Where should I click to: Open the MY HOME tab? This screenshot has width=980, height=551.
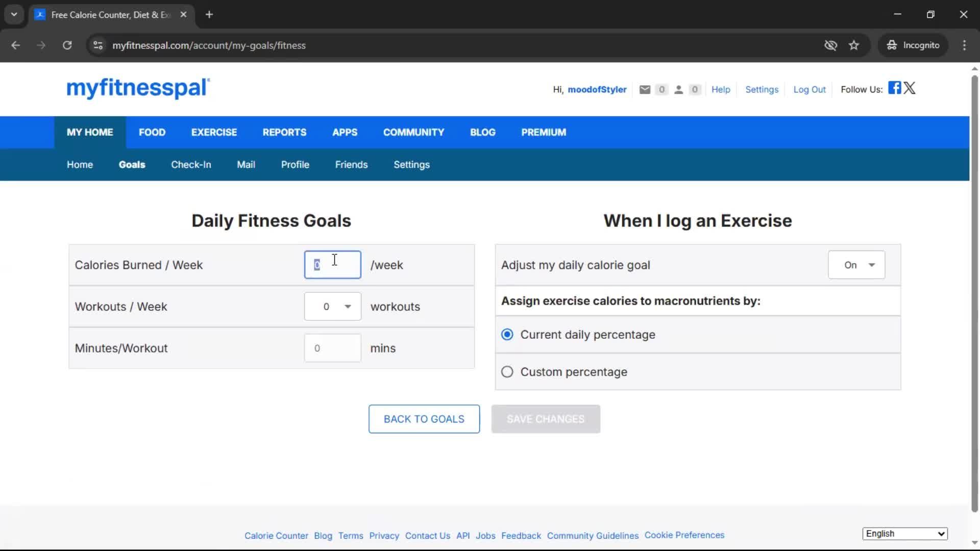[90, 132]
